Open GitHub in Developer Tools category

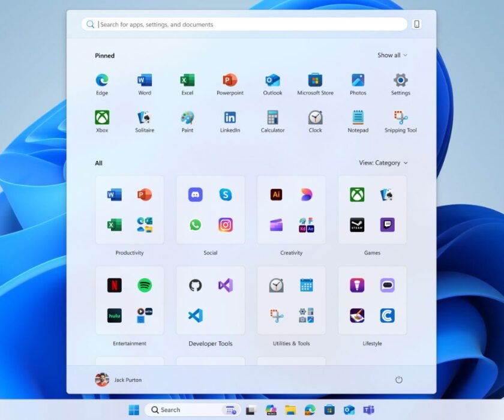pos(196,285)
